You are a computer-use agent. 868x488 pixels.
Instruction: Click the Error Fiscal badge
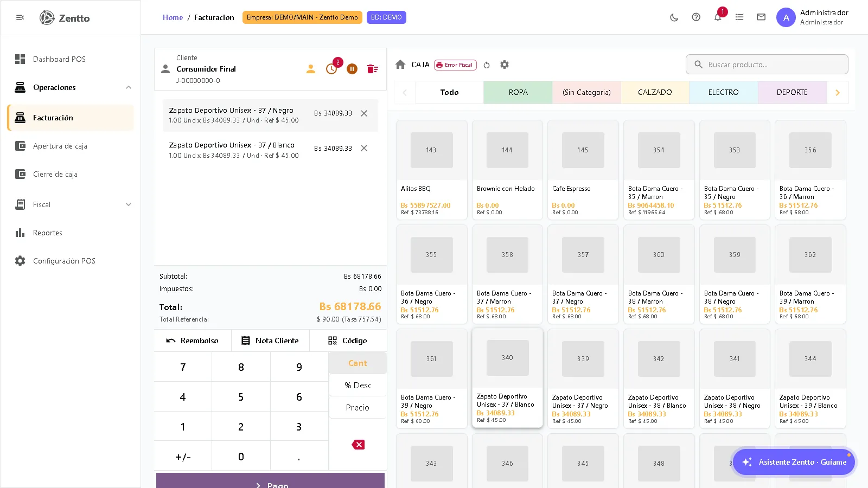455,65
